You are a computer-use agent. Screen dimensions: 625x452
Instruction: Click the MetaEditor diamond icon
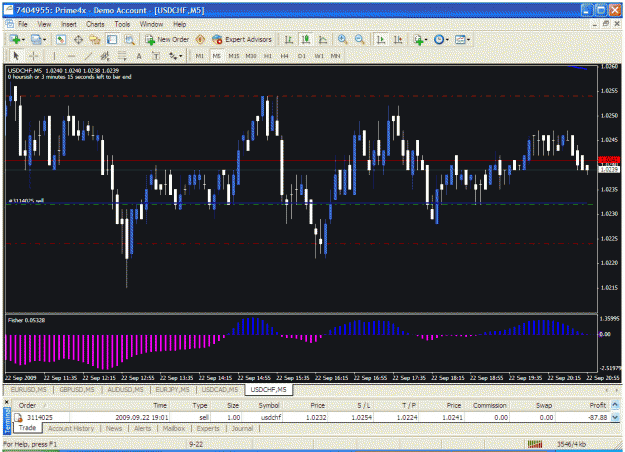point(200,39)
